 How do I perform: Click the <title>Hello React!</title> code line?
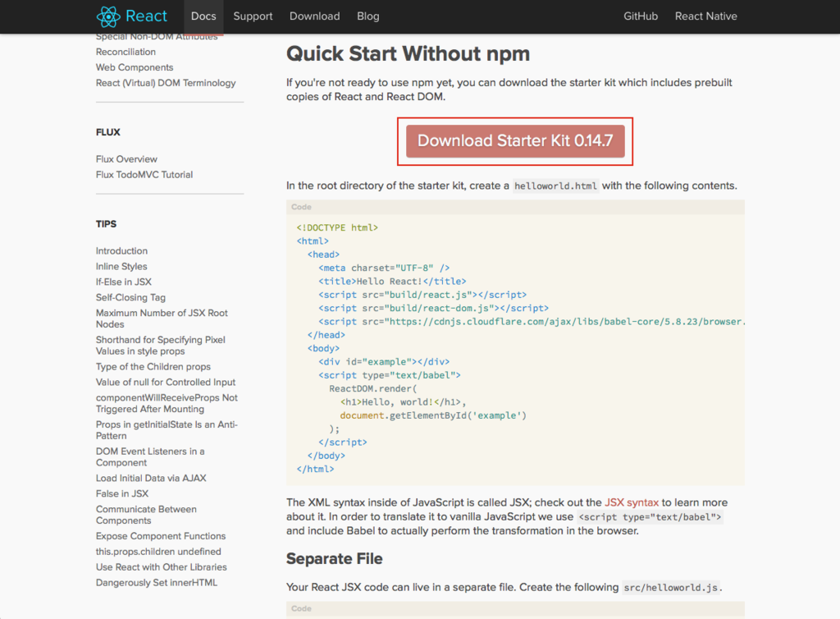coord(392,282)
